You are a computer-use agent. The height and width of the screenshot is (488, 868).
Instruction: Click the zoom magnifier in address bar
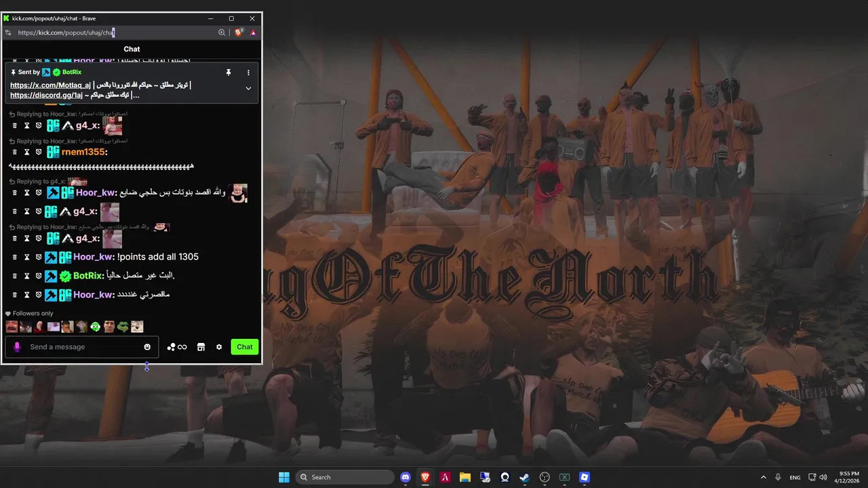(222, 33)
